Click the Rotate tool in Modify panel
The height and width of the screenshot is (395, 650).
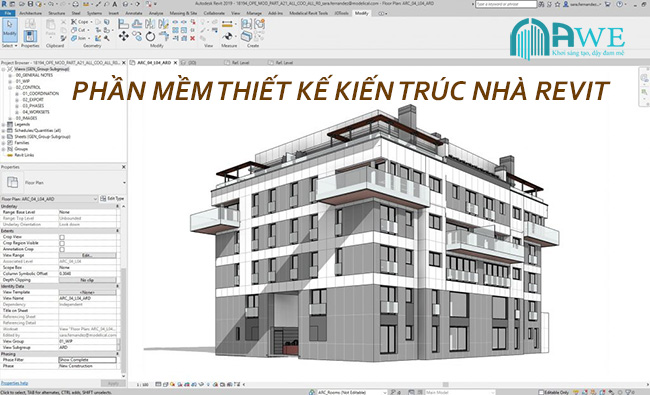[150, 36]
